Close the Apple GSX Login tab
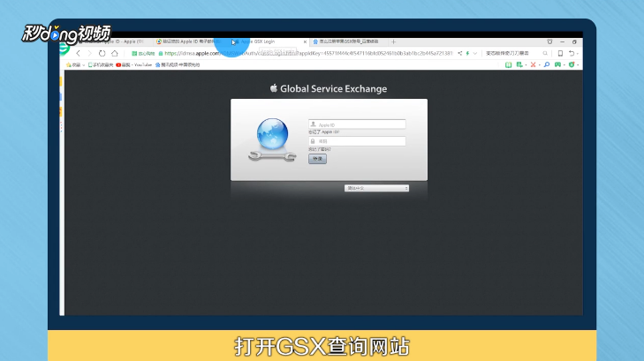The image size is (644, 361). pyautogui.click(x=305, y=41)
